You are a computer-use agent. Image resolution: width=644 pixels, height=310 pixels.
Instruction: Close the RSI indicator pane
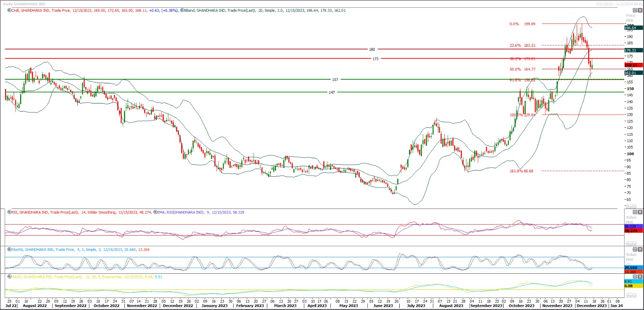[640, 212]
